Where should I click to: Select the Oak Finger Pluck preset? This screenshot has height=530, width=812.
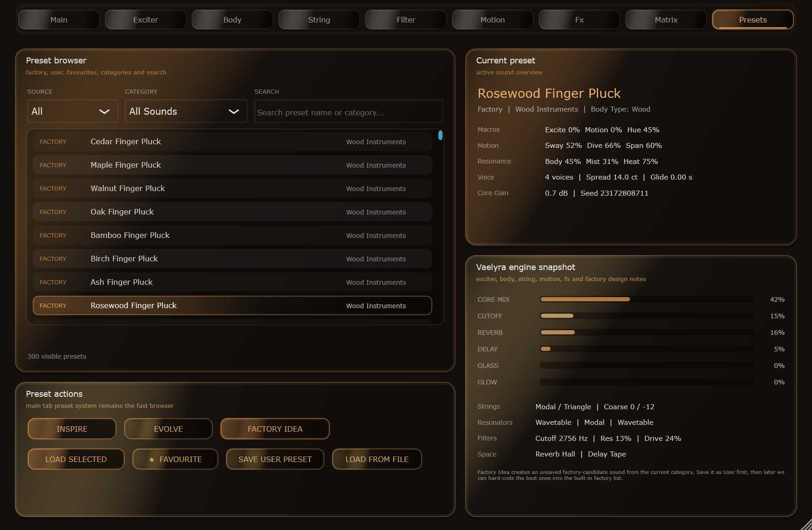tap(232, 212)
